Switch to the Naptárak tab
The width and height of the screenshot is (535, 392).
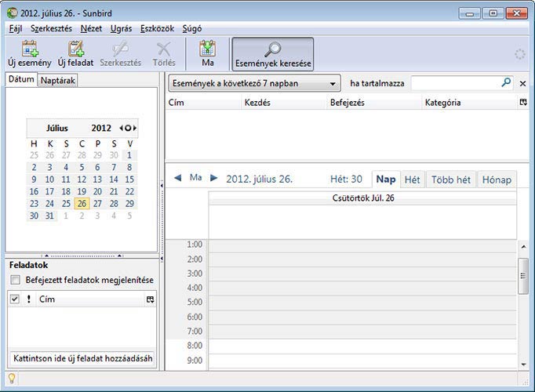point(58,81)
